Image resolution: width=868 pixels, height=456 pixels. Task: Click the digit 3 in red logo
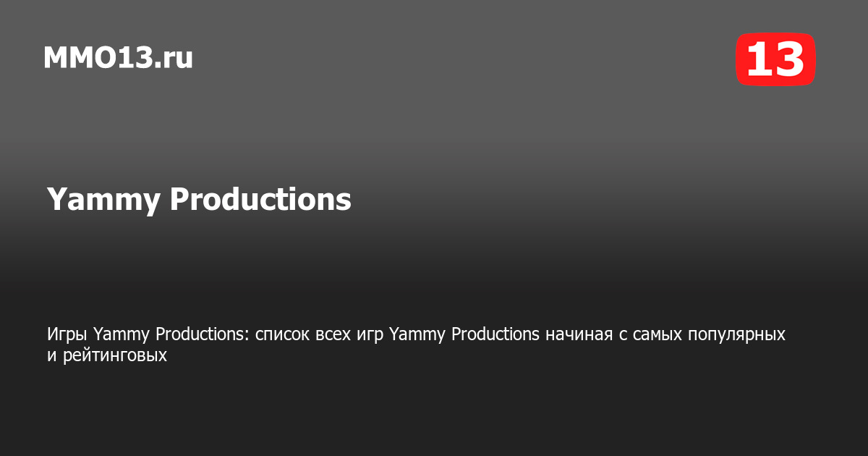(x=789, y=59)
